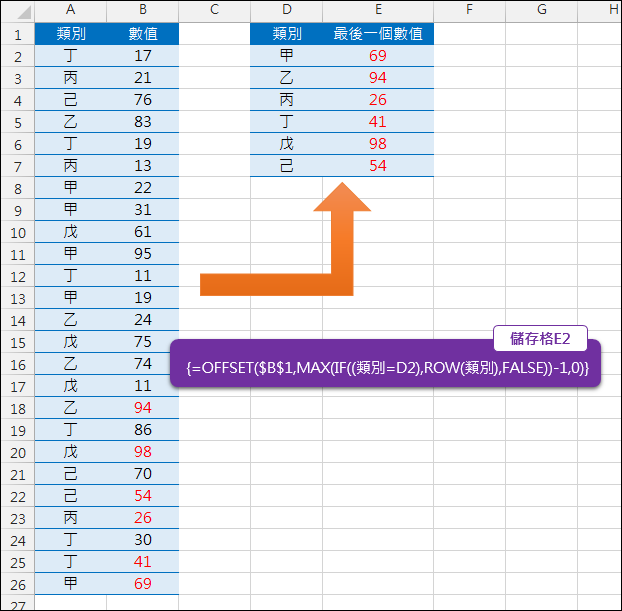Click cell A23 containing 丙
622x611 pixels.
coord(71,518)
